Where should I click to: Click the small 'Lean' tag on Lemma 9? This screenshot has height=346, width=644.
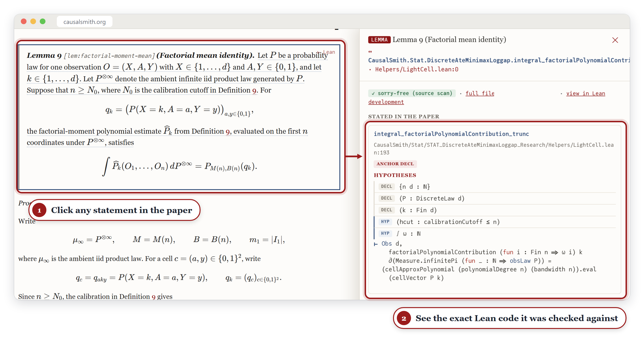(326, 52)
